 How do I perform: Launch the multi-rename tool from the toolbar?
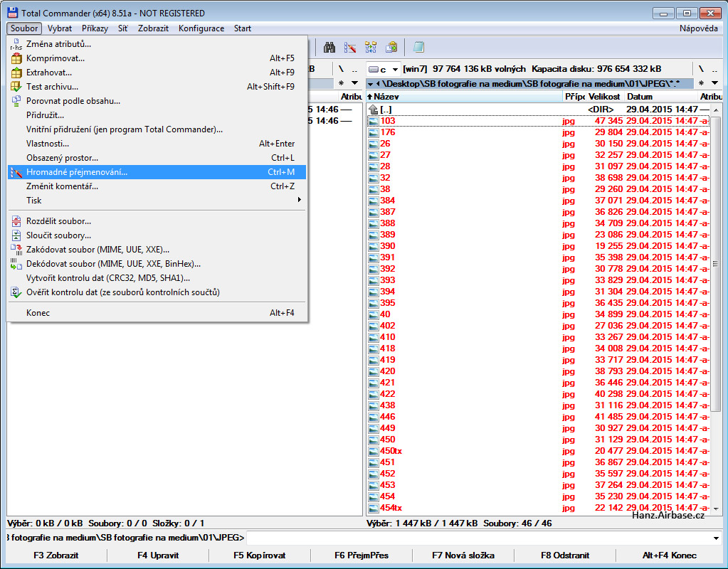(350, 48)
